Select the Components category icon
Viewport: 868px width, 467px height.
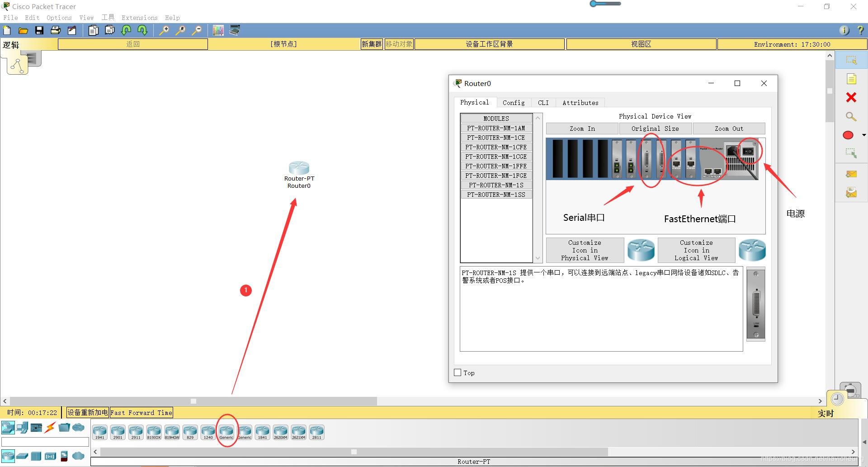(x=36, y=427)
